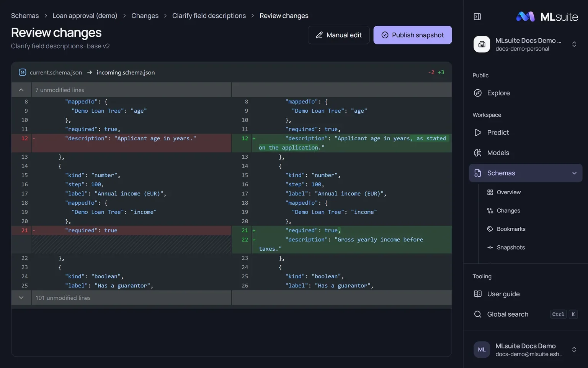Viewport: 588px width, 368px height.
Task: Click the Review changes breadcrumb
Action: click(284, 16)
